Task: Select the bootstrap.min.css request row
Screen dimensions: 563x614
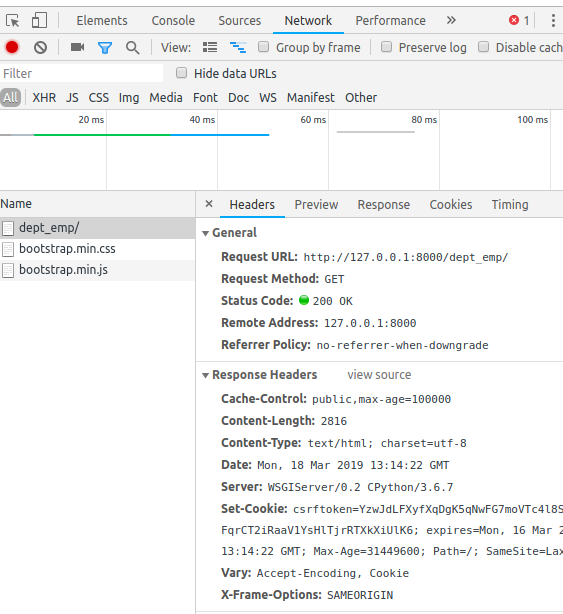Action: 97,249
